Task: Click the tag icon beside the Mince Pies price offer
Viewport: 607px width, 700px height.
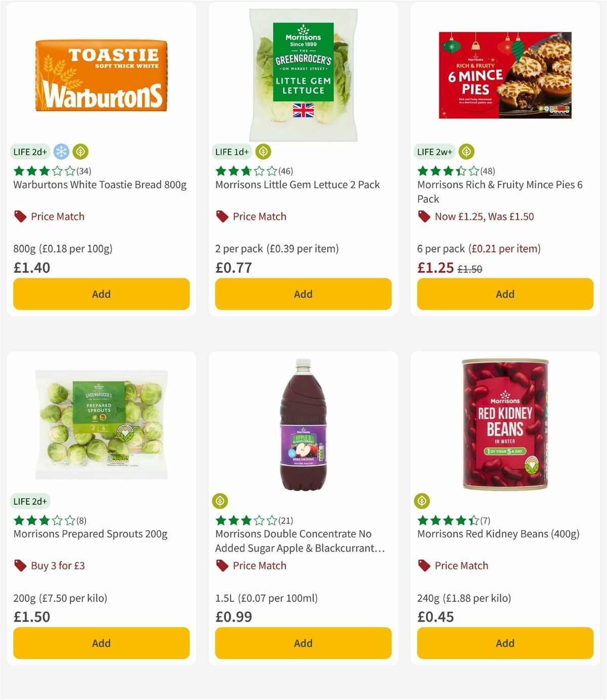Action: (424, 216)
